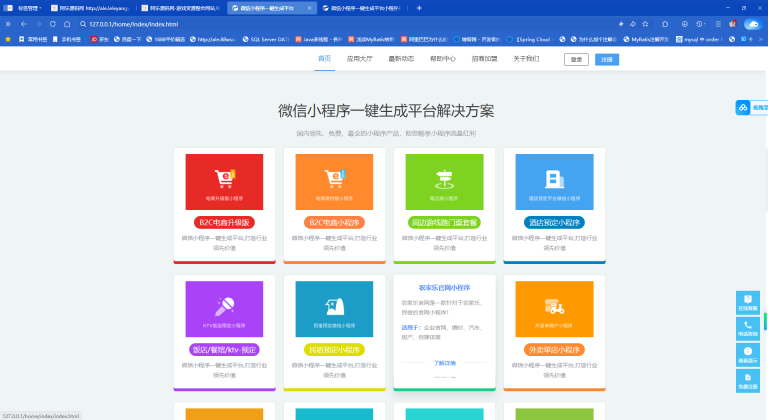Switch to the last 微信小程序 tab

pyautogui.click(x=361, y=8)
